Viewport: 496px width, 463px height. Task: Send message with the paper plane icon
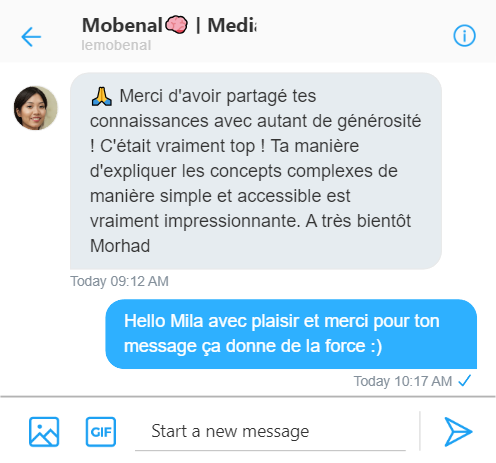pyautogui.click(x=458, y=432)
